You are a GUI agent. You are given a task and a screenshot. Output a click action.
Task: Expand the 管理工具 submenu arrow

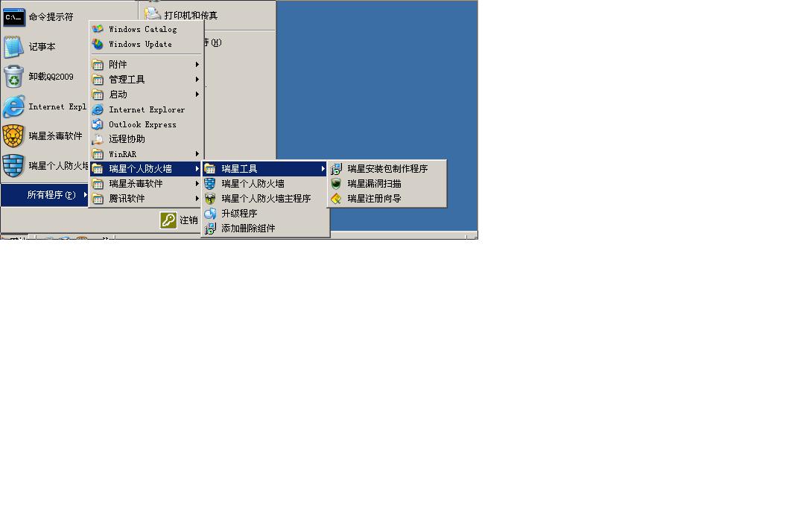point(197,80)
